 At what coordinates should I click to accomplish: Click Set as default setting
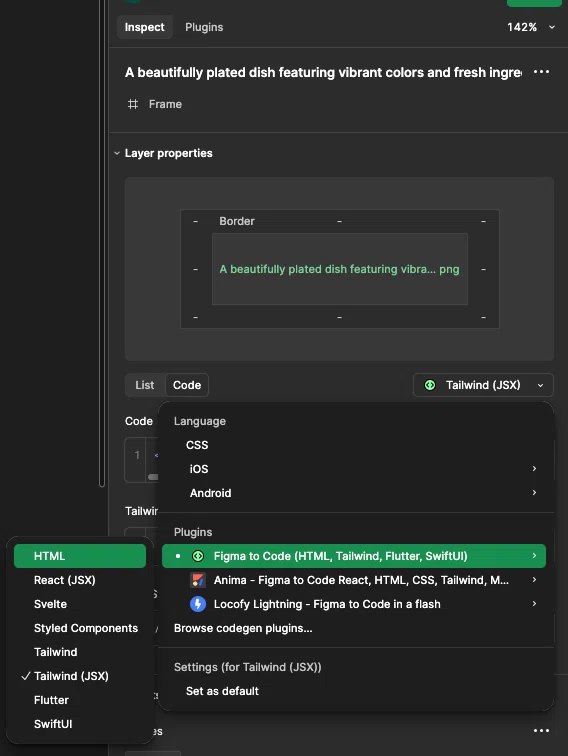pyautogui.click(x=222, y=691)
